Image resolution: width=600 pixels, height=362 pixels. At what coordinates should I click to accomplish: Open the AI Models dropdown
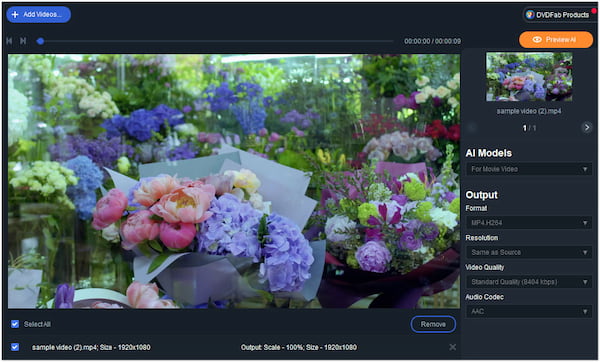[529, 169]
